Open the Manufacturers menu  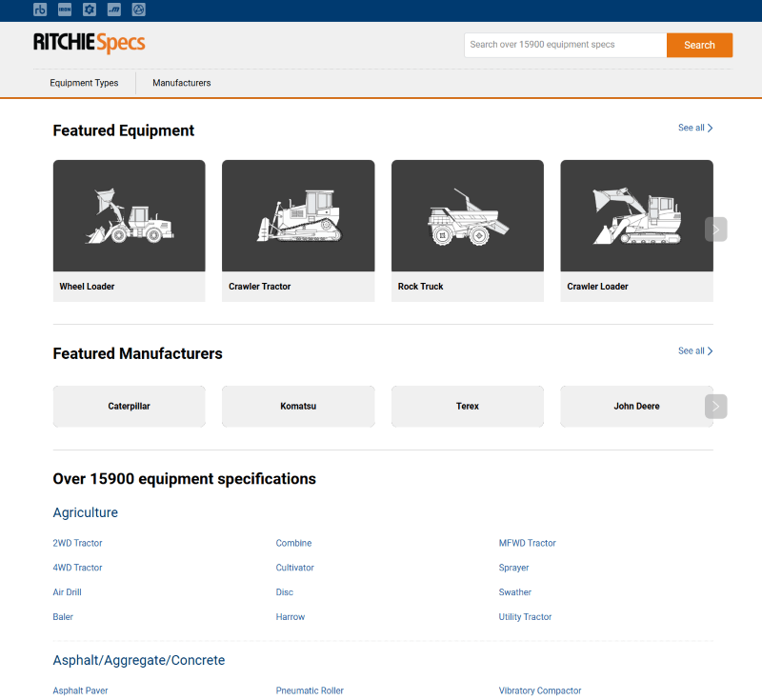(x=181, y=83)
